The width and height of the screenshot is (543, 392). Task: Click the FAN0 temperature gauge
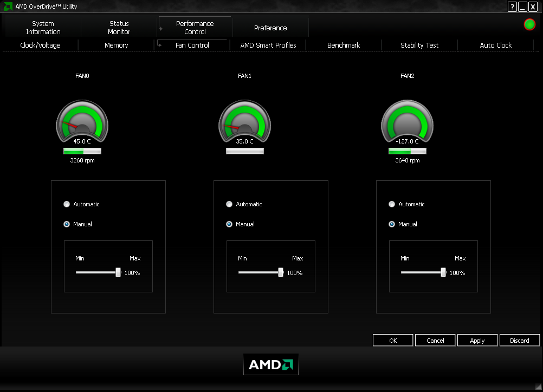click(x=82, y=121)
